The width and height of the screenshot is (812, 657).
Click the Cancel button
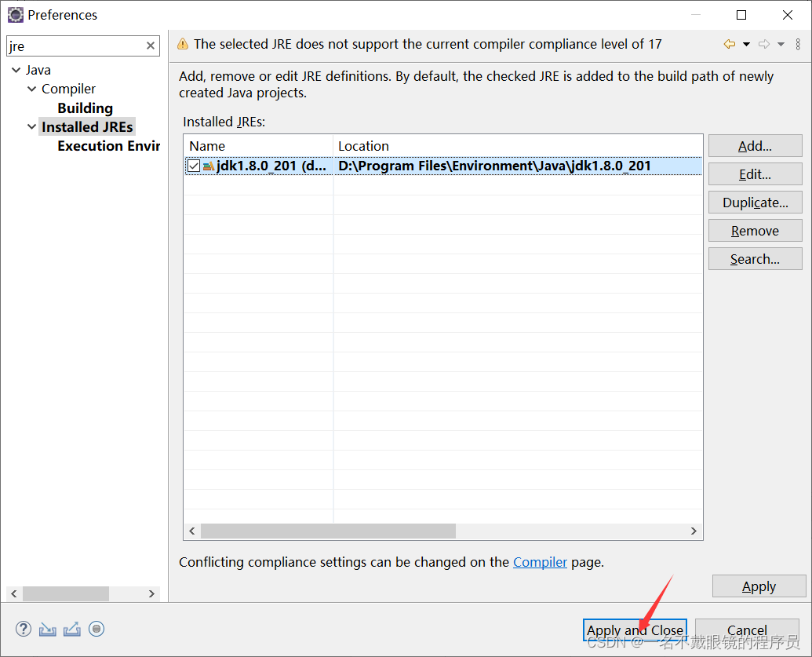click(747, 630)
